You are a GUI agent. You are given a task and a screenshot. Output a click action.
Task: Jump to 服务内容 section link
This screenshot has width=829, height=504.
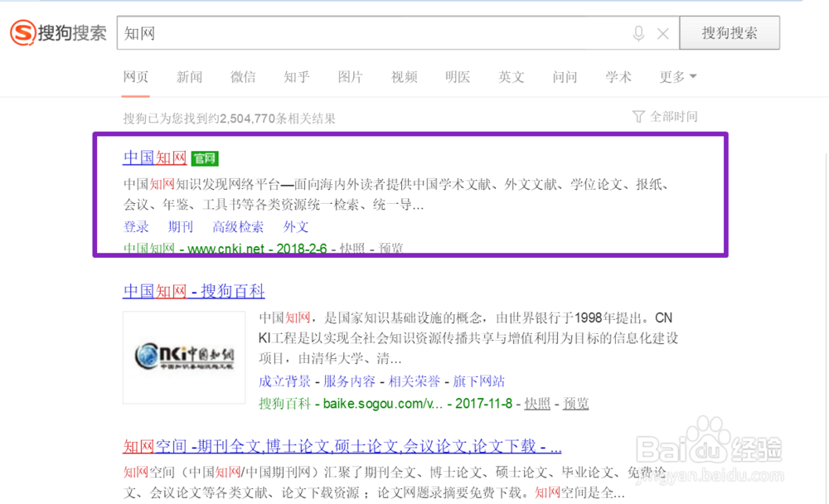click(349, 381)
